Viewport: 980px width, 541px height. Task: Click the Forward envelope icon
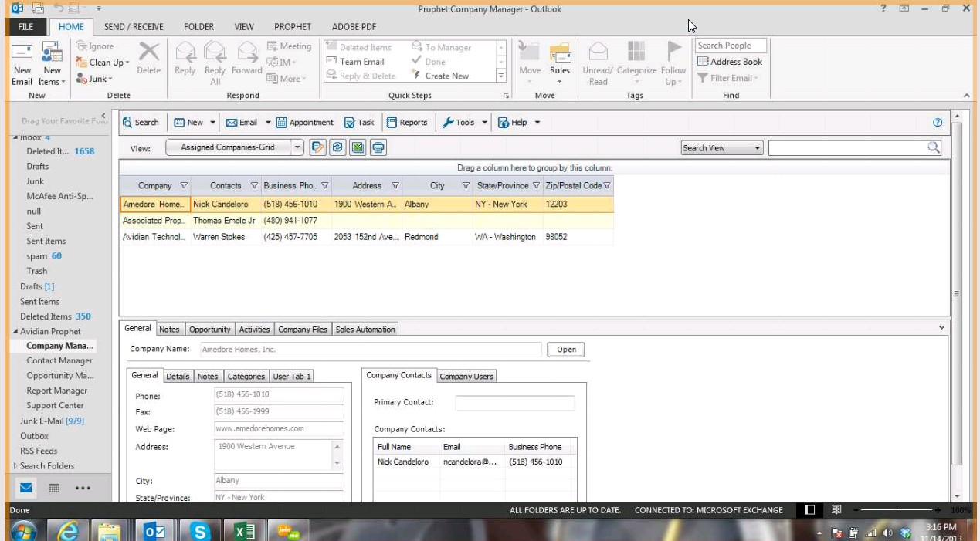click(247, 52)
